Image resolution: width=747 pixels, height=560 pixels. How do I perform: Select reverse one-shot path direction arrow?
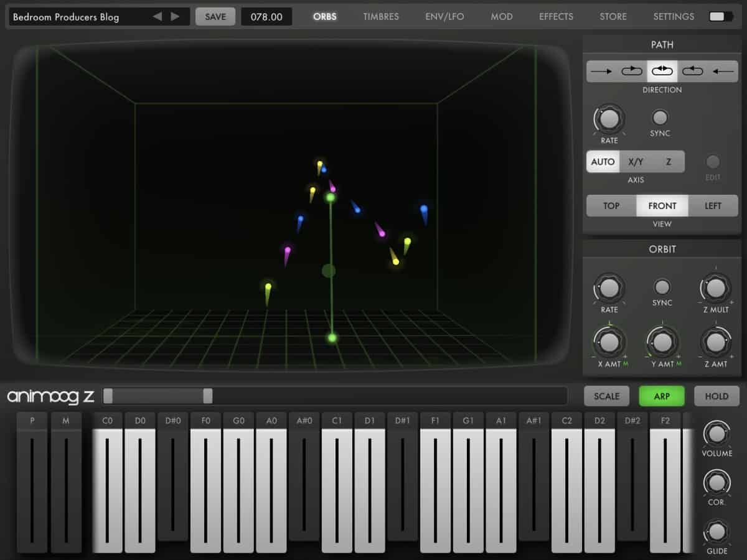(x=723, y=71)
